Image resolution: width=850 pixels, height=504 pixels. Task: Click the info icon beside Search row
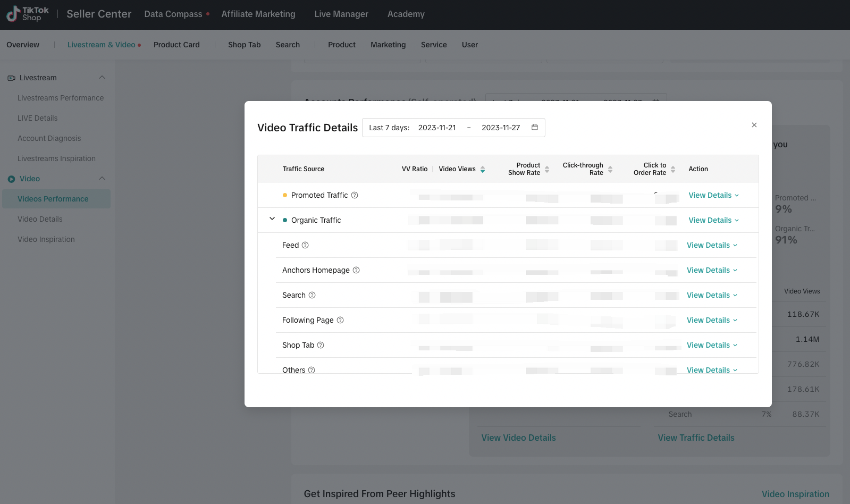click(312, 295)
